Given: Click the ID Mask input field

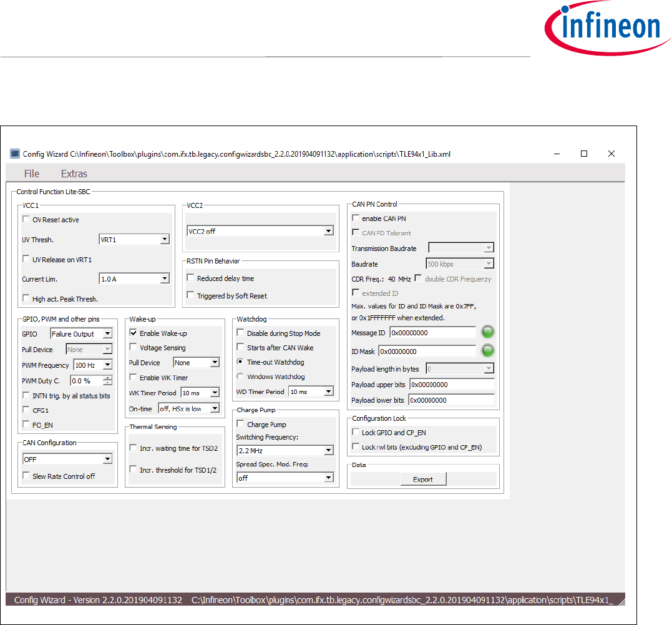Looking at the screenshot, I should (x=427, y=352).
